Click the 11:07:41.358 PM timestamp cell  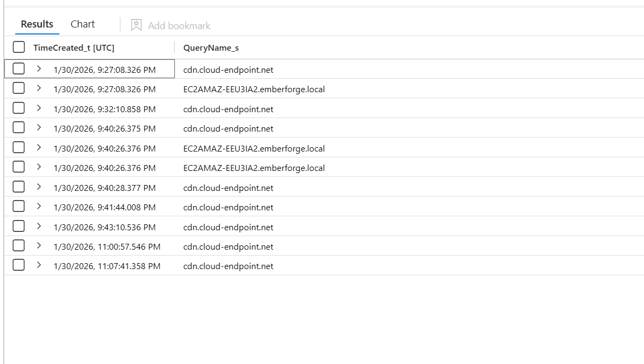[x=107, y=266]
